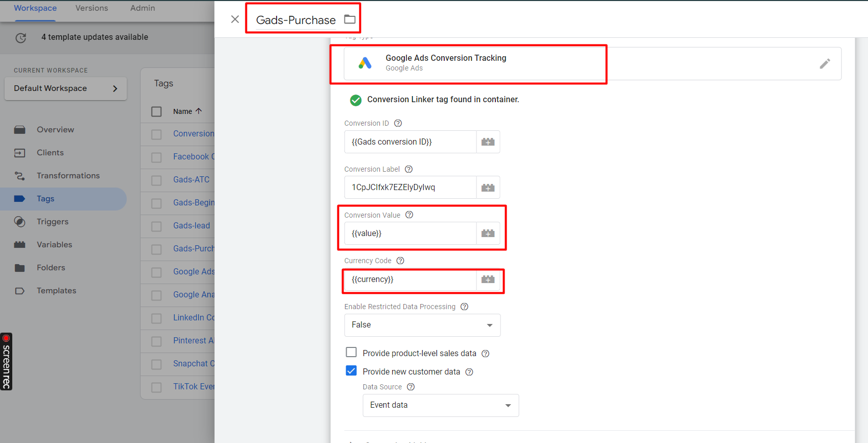Select Google Ads Conversion Tracking tag type
The image size is (868, 443).
592,64
